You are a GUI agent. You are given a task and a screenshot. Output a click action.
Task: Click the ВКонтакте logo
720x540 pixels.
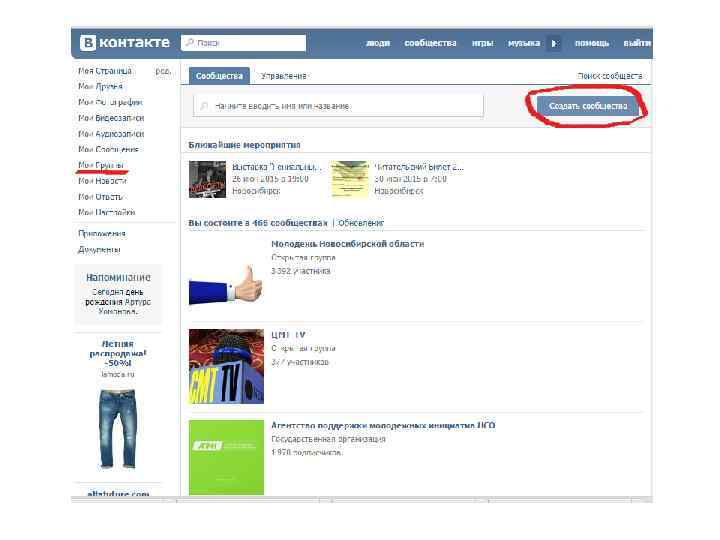pos(125,43)
